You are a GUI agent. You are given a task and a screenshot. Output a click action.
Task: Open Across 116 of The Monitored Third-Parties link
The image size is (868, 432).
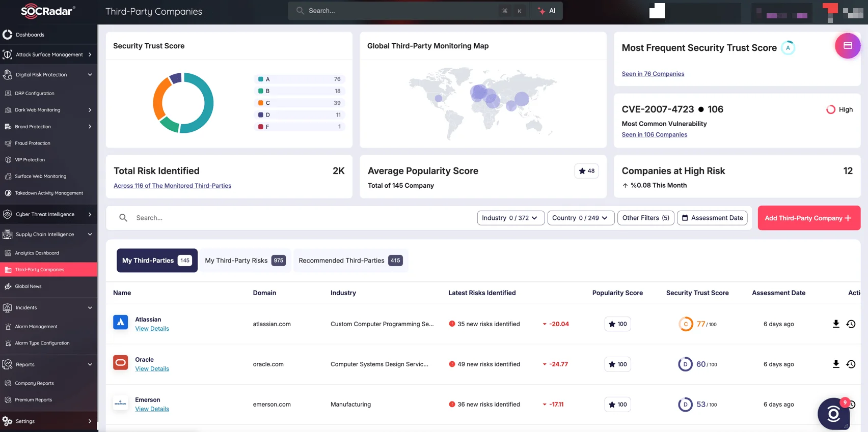pyautogui.click(x=172, y=186)
